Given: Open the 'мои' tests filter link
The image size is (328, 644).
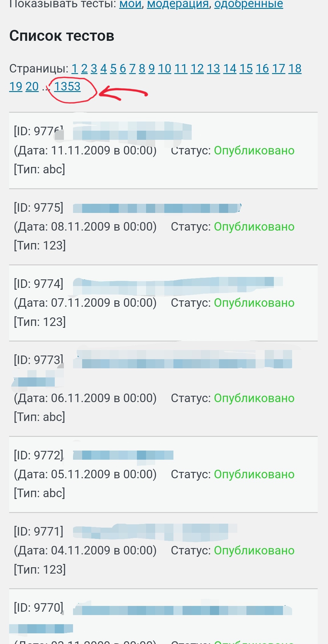Looking at the screenshot, I should (130, 4).
